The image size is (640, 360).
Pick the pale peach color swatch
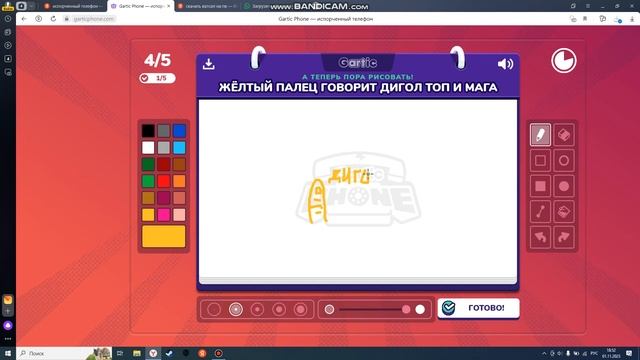point(179,215)
